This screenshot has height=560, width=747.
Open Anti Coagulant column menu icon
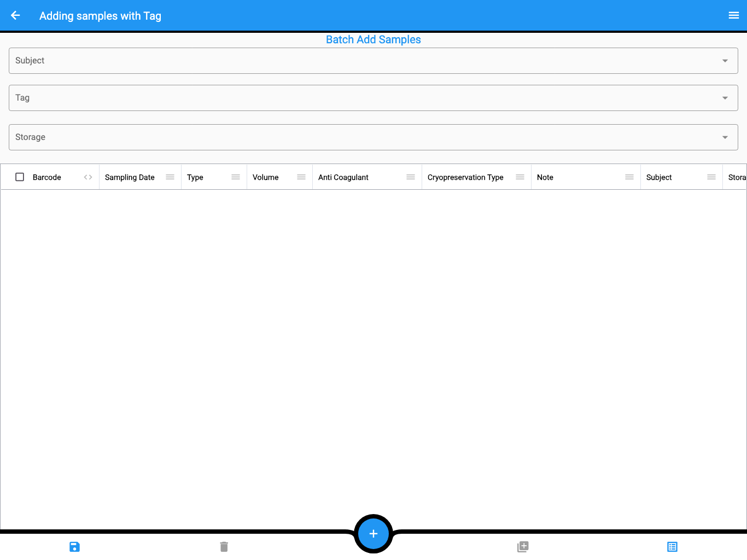click(x=411, y=177)
